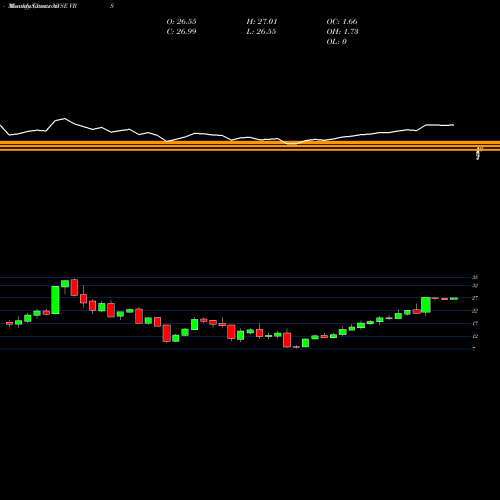Image resolution: width=500 pixels, height=500 pixels.
Task: Click the 22 price axis label
Action: point(475,311)
